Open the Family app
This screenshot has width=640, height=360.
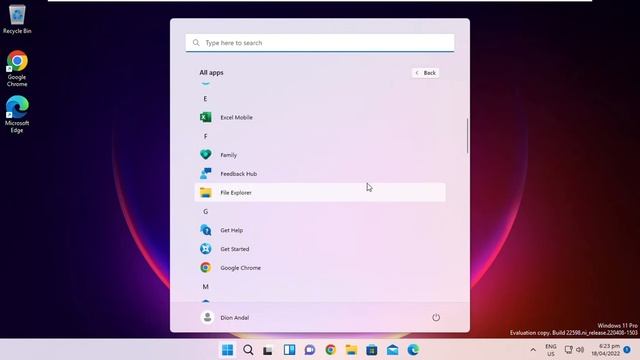click(320, 155)
